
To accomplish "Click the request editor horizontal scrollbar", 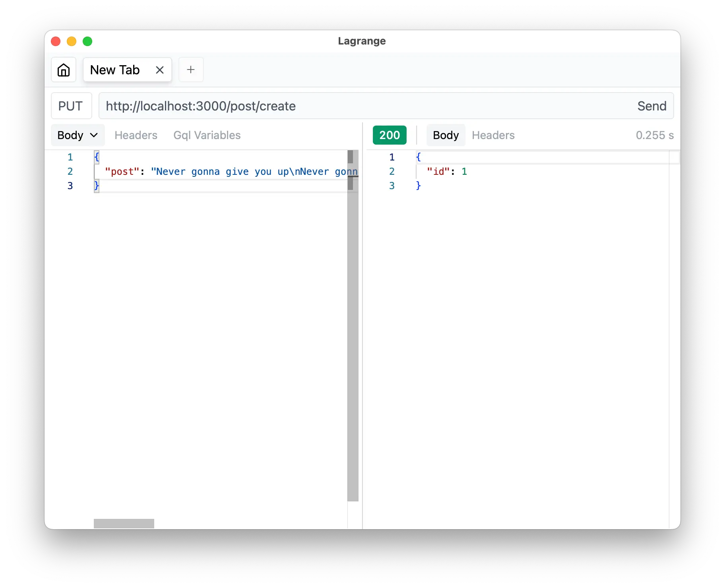I will click(x=124, y=524).
